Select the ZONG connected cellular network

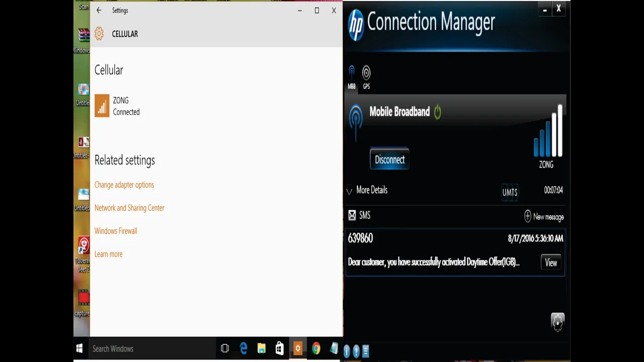(118, 106)
